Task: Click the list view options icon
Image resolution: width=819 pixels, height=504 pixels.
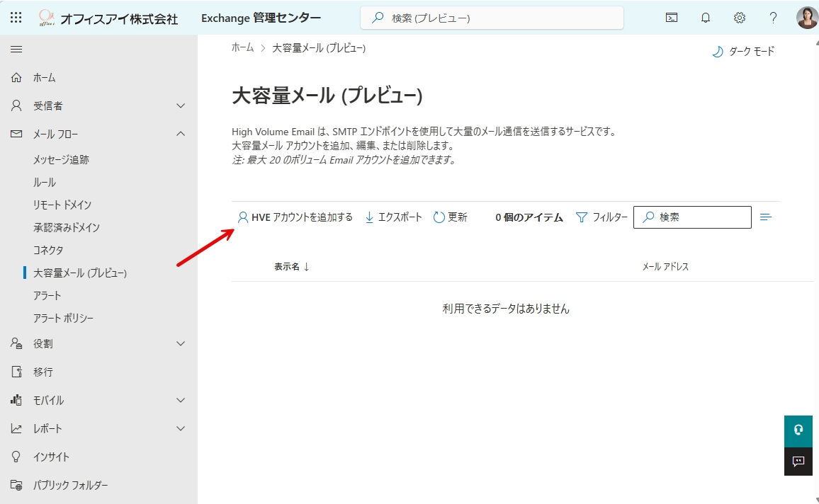Action: coord(766,217)
